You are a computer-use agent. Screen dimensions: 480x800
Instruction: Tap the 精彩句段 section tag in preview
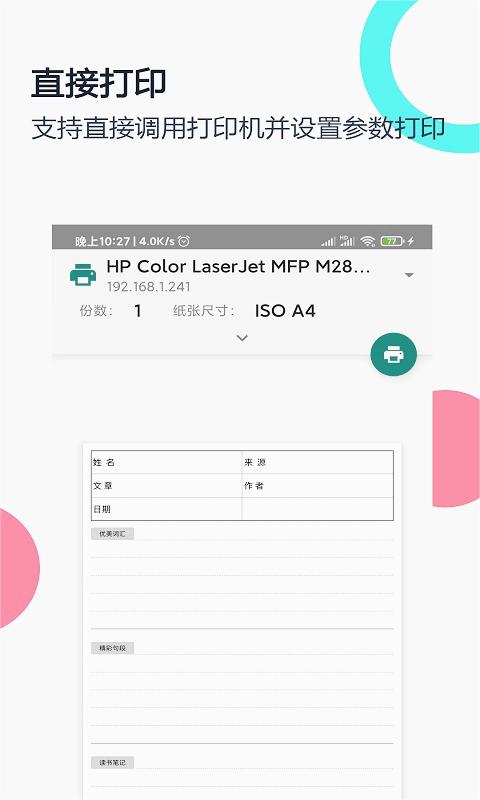[112, 648]
